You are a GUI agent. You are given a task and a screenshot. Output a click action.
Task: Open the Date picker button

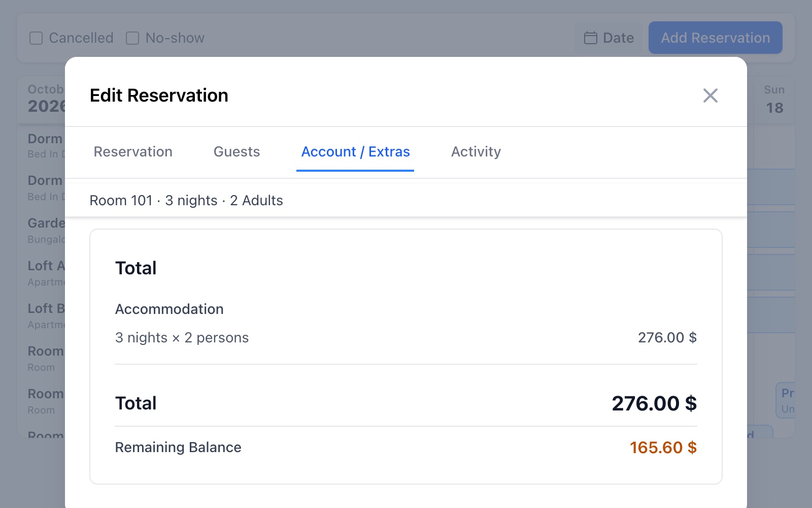pos(608,38)
